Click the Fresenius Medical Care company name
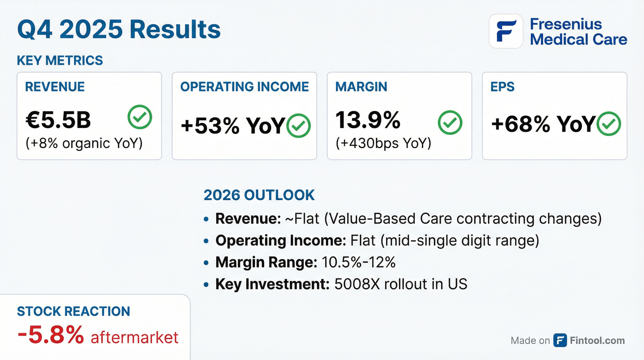644x360 pixels. 578,32
